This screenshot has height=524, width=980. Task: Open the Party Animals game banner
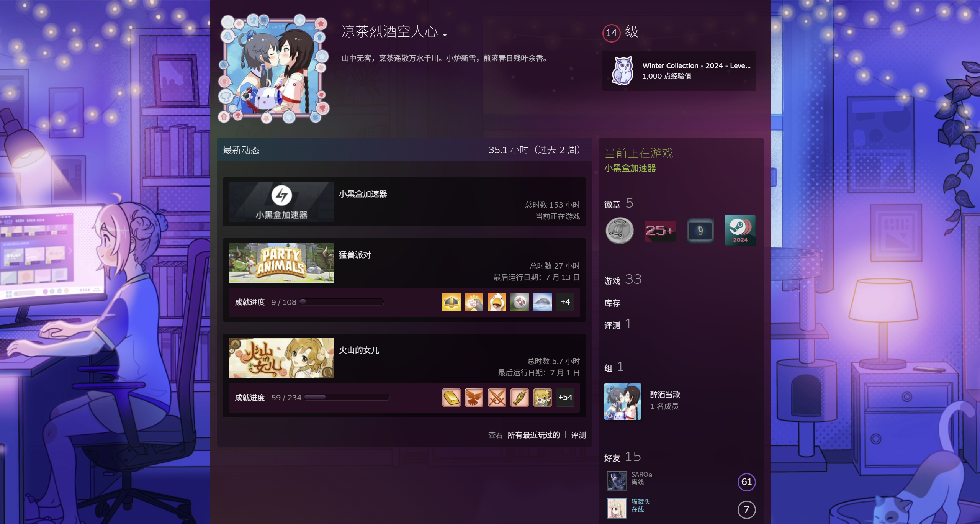click(x=281, y=263)
